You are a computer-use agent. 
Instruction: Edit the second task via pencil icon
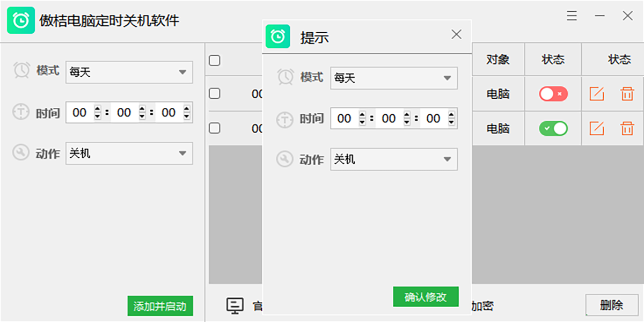click(596, 128)
